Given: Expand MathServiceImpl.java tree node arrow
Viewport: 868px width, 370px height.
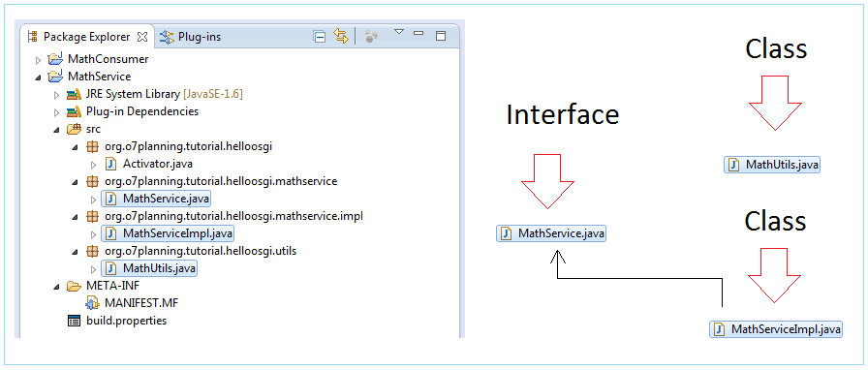Looking at the screenshot, I should tap(93, 233).
